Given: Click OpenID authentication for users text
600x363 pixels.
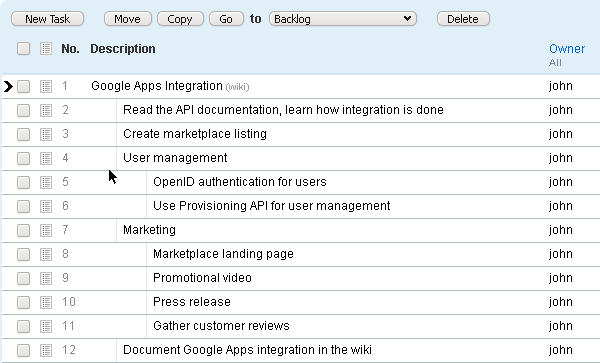Looking at the screenshot, I should tap(240, 182).
